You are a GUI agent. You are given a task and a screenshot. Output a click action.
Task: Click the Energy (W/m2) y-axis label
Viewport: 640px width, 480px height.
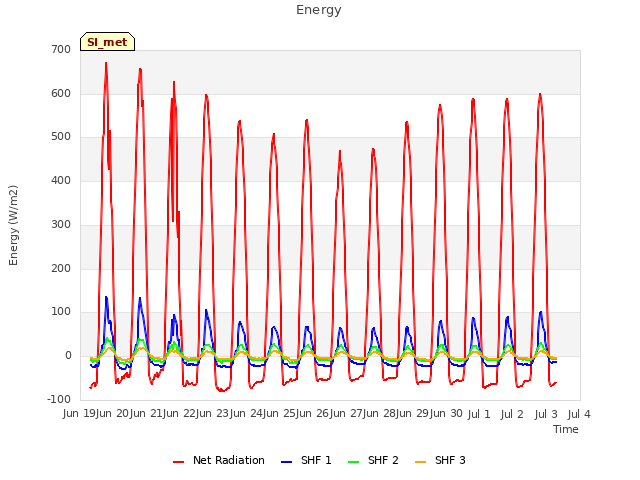coord(13,225)
